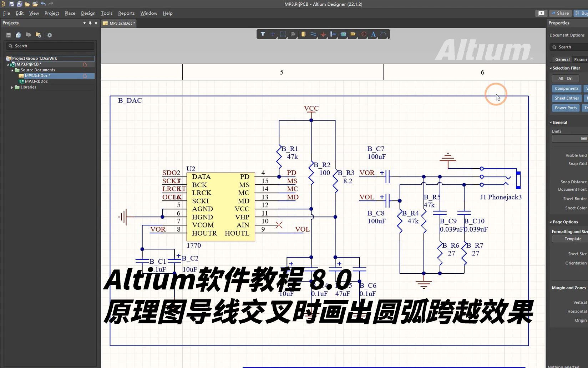Click the arc drawing icon on the active bar

pyautogui.click(x=383, y=34)
